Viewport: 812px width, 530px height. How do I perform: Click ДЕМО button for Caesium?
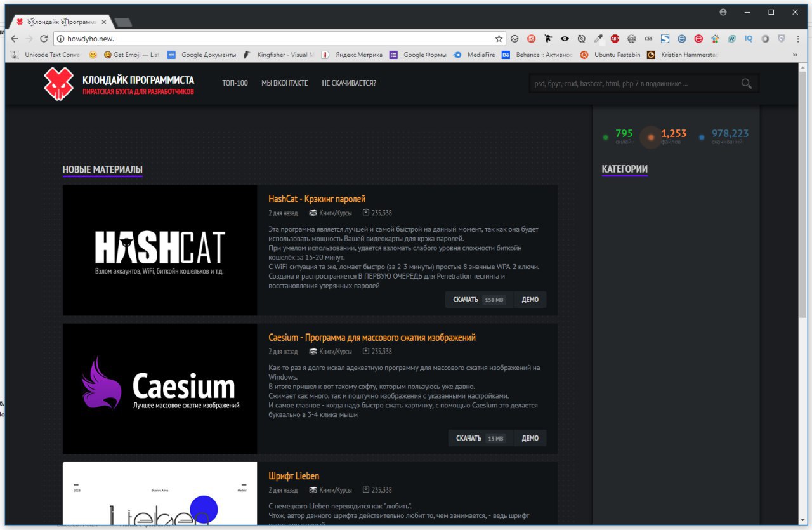[x=530, y=438]
